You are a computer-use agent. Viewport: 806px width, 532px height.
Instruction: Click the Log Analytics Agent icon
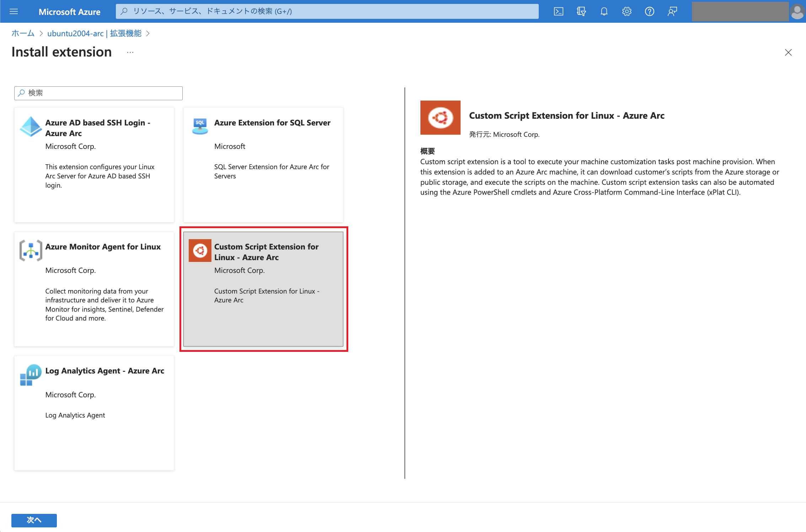point(31,375)
